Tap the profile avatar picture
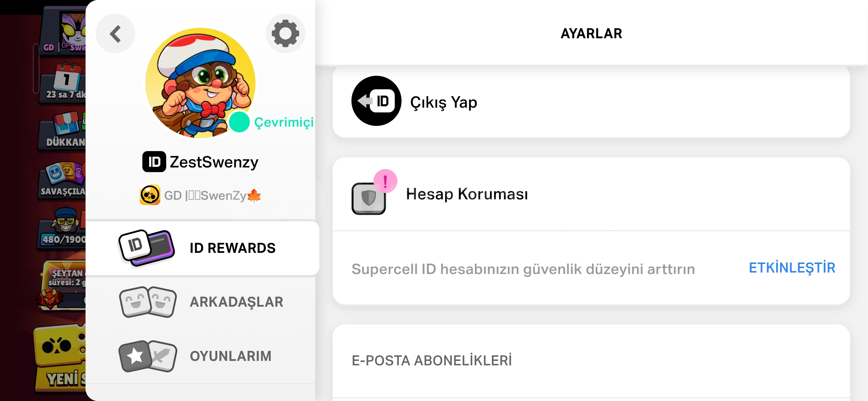 [x=200, y=83]
